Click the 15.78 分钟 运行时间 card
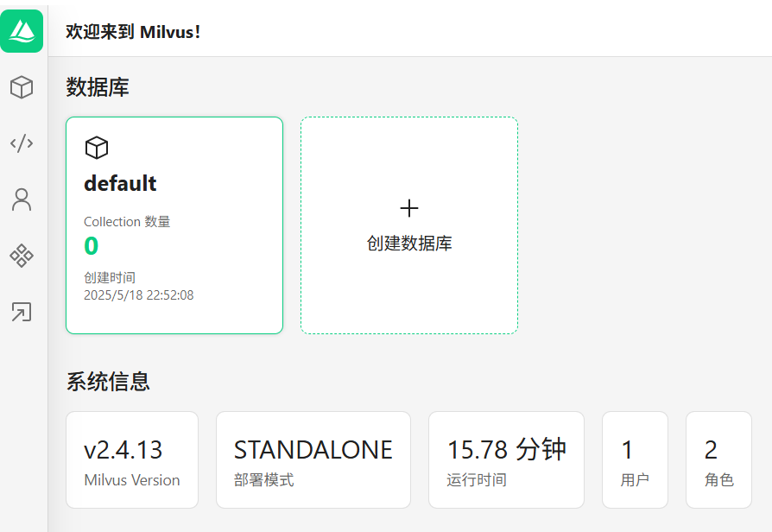This screenshot has width=772, height=532. point(506,459)
